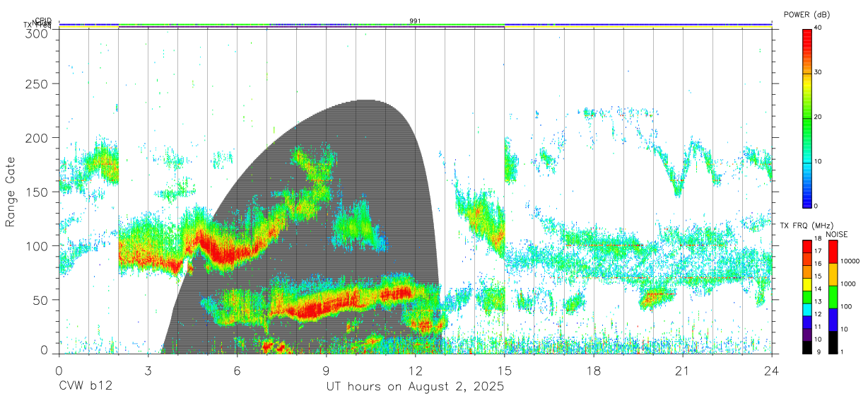Click the NOISE color bar

point(833,296)
